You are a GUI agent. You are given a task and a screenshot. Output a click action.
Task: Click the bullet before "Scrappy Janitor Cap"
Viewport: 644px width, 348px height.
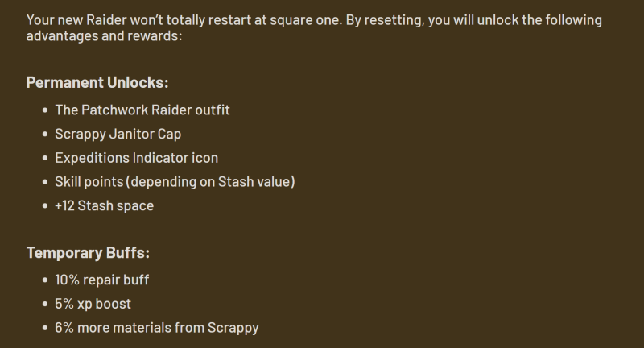(x=44, y=135)
